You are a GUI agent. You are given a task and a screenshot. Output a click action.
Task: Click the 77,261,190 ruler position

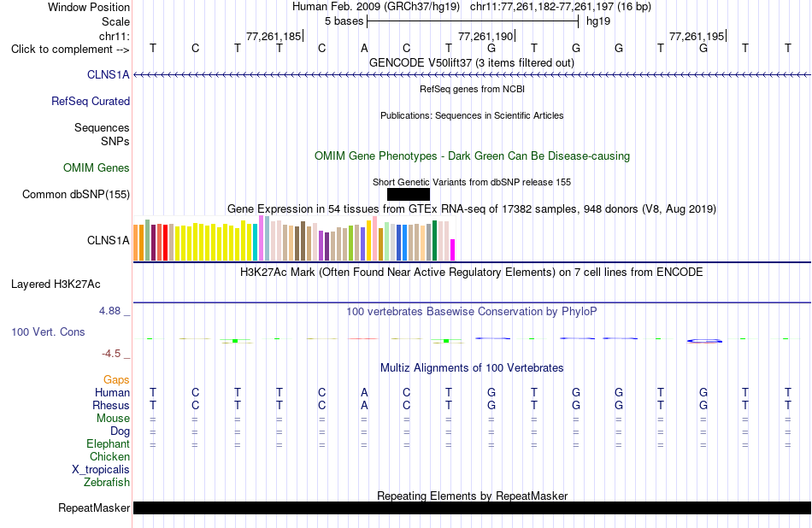[485, 36]
